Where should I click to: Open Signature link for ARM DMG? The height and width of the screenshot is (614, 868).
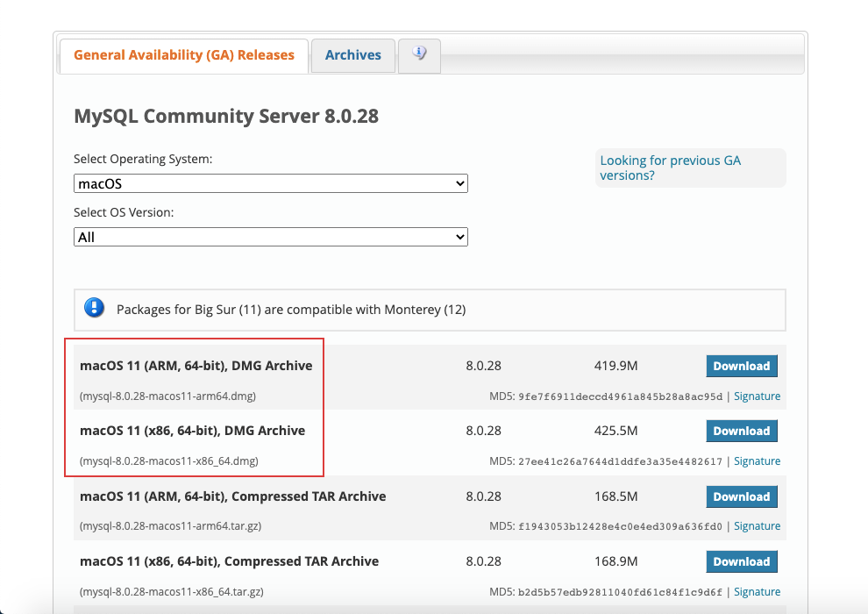[757, 396]
